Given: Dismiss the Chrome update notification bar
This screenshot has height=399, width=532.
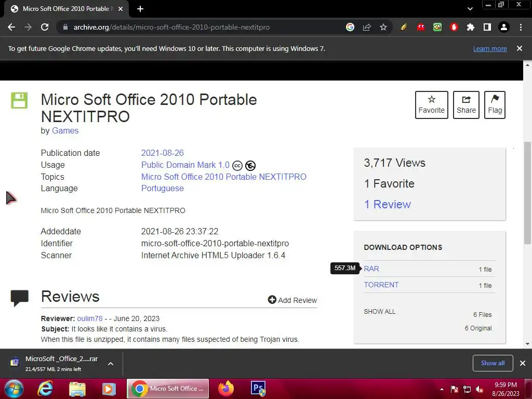Looking at the screenshot, I should (x=520, y=48).
